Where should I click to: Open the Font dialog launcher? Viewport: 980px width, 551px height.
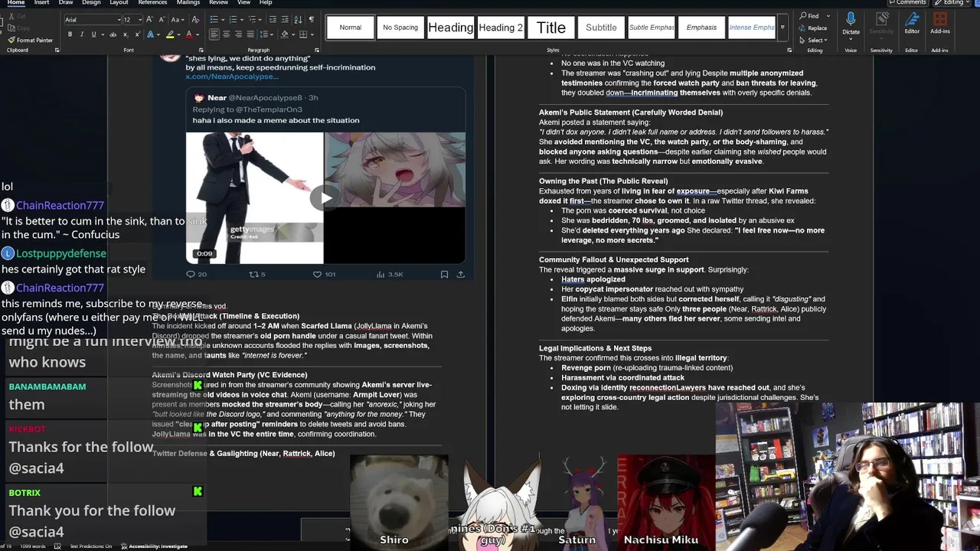point(201,51)
